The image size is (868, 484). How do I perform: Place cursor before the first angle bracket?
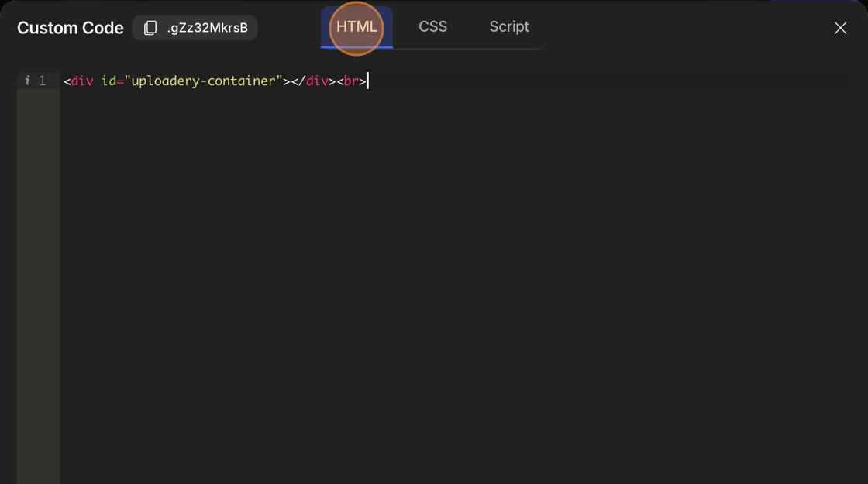coord(64,81)
